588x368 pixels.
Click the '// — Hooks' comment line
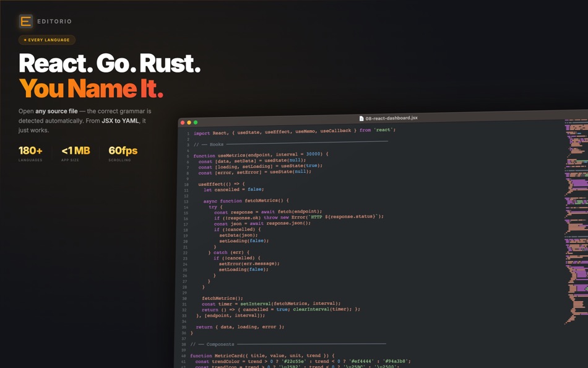tap(291, 144)
